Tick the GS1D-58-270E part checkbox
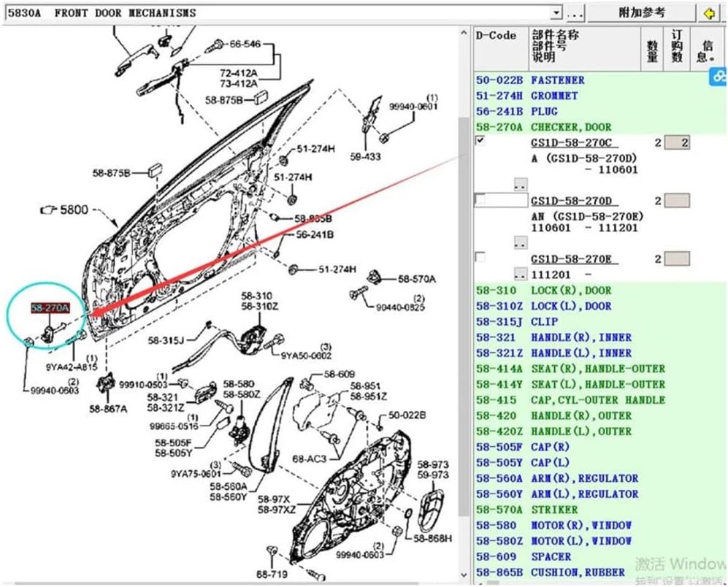The height and width of the screenshot is (587, 728). click(480, 256)
